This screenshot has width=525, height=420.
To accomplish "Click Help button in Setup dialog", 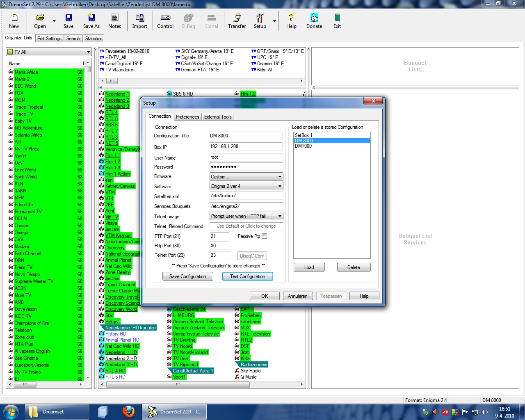I will tap(364, 296).
